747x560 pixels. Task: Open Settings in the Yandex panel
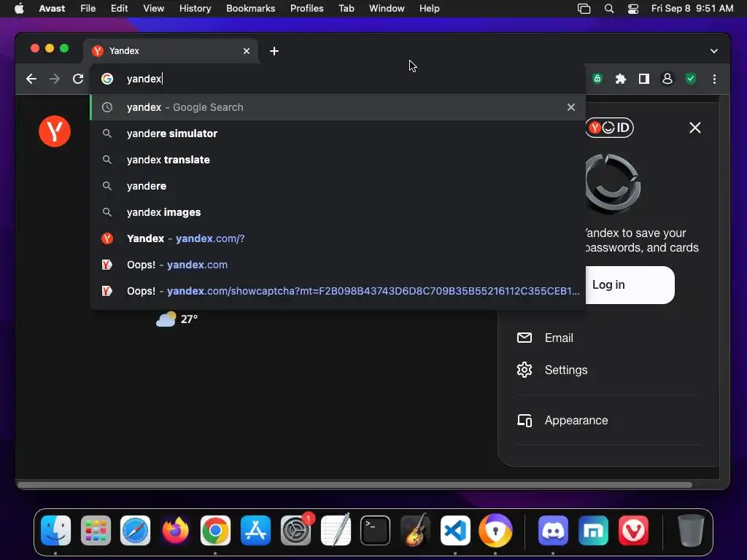click(x=566, y=370)
